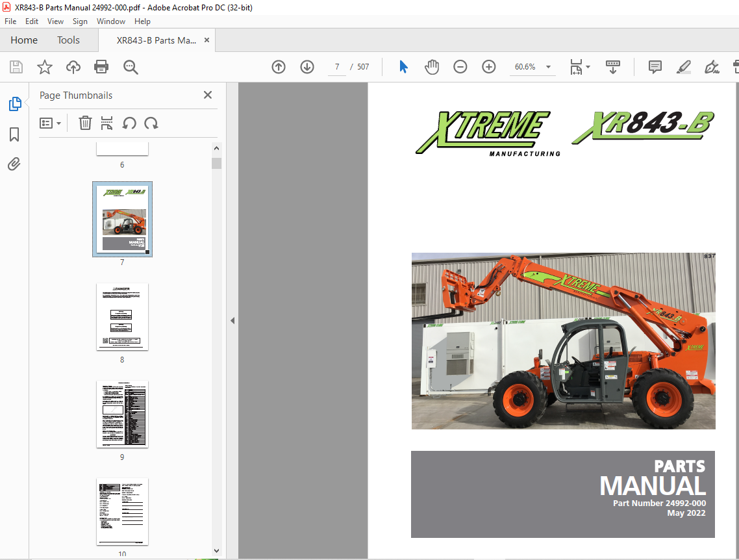The height and width of the screenshot is (560, 739).
Task: Open the zoom level dropdown arrow
Action: pyautogui.click(x=548, y=67)
